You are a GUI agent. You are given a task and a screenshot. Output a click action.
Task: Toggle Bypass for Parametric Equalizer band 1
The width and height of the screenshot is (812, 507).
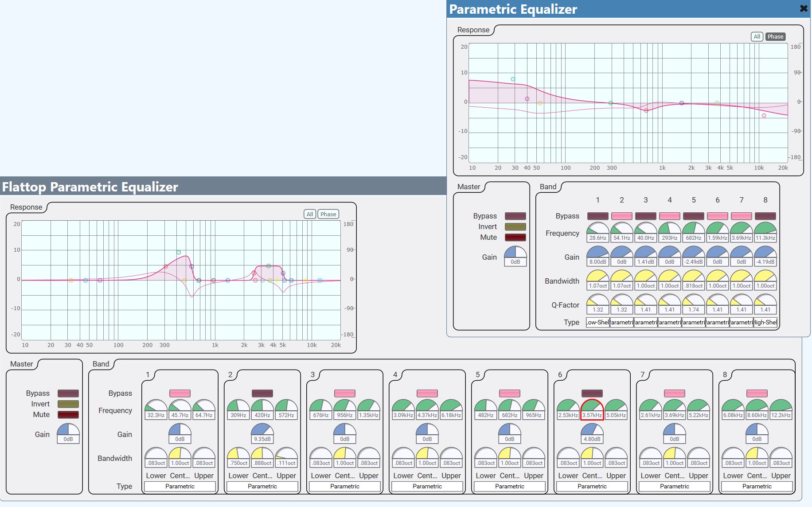pos(598,216)
